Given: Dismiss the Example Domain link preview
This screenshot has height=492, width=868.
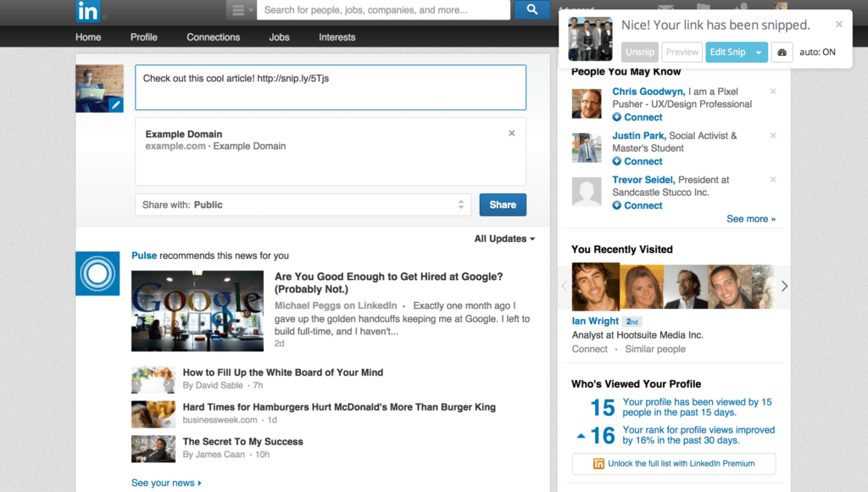Looking at the screenshot, I should click(511, 133).
